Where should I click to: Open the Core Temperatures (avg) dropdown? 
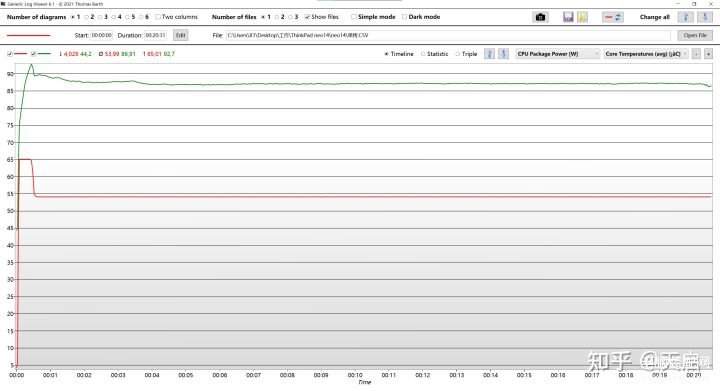(646, 54)
